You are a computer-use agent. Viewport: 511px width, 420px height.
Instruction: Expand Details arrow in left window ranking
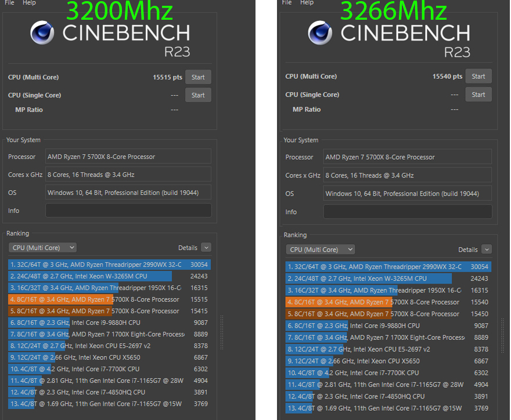click(x=206, y=248)
